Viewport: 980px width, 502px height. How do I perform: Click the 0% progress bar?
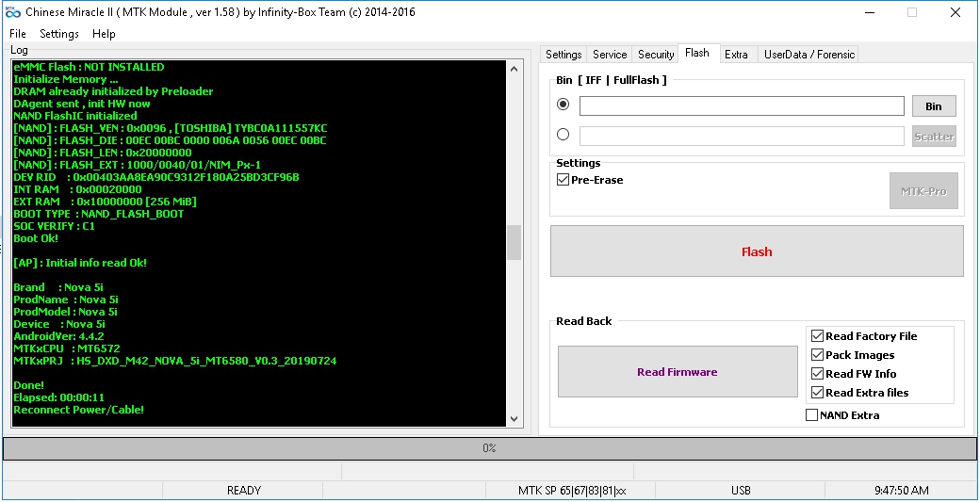tap(489, 448)
